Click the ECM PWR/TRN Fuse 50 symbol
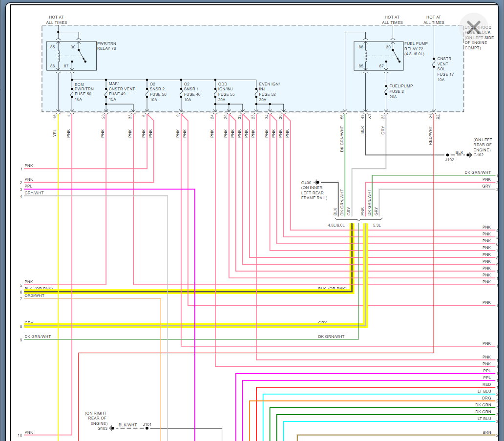The width and height of the screenshot is (504, 441). pos(72,91)
